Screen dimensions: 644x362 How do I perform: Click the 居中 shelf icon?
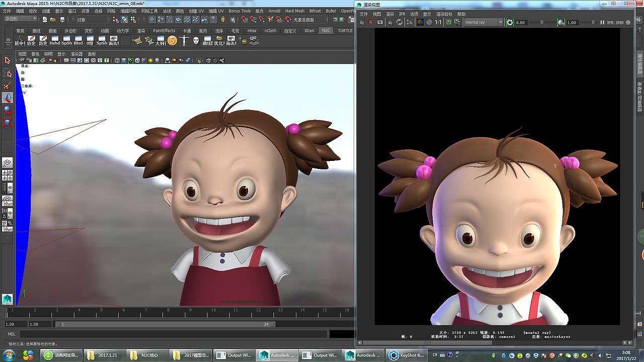click(x=20, y=41)
